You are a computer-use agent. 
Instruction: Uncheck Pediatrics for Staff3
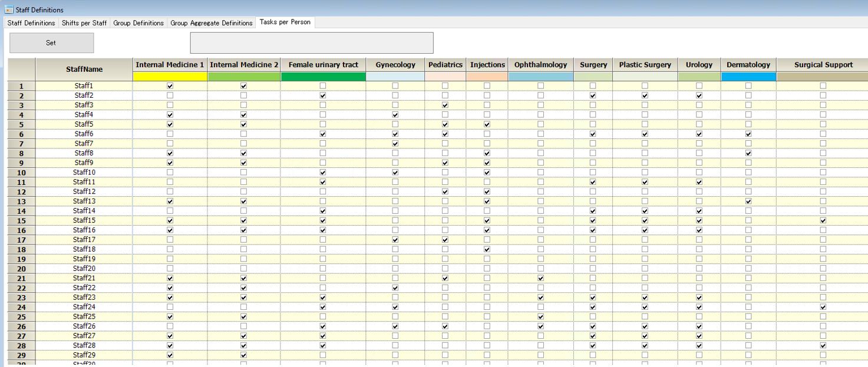click(x=445, y=105)
